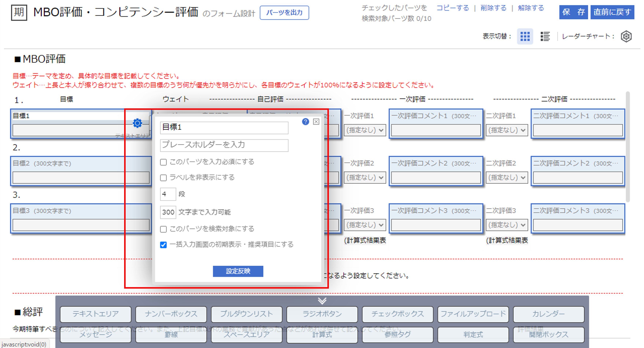Uncheck 一括入力画面の初期表示・推奨項目にする

164,245
